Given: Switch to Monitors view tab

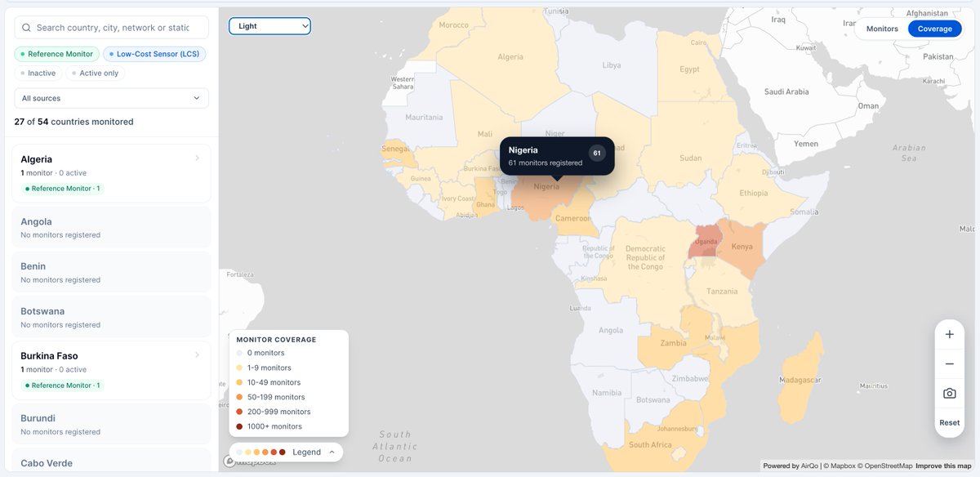Looking at the screenshot, I should 882,29.
